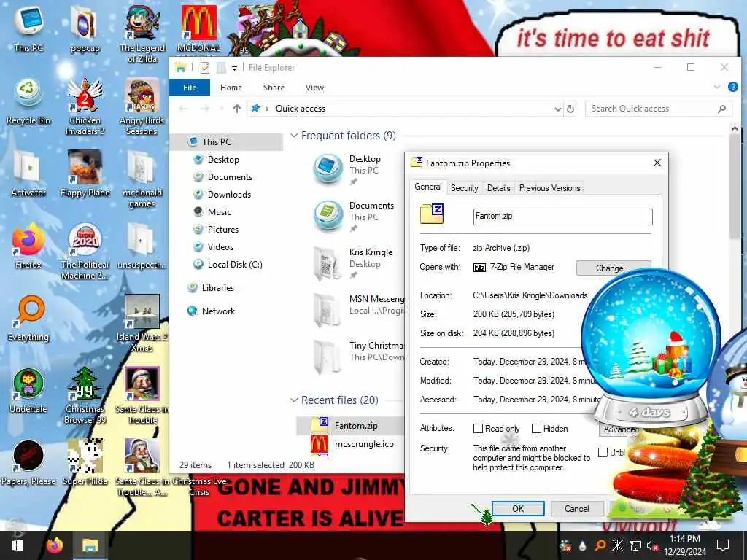747x560 pixels.
Task: Open the Previous Versions tab
Action: [x=550, y=188]
